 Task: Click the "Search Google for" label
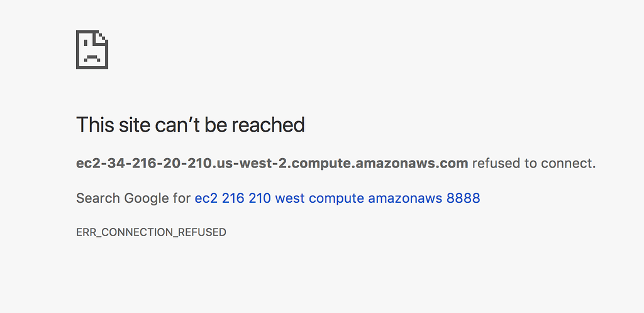133,198
